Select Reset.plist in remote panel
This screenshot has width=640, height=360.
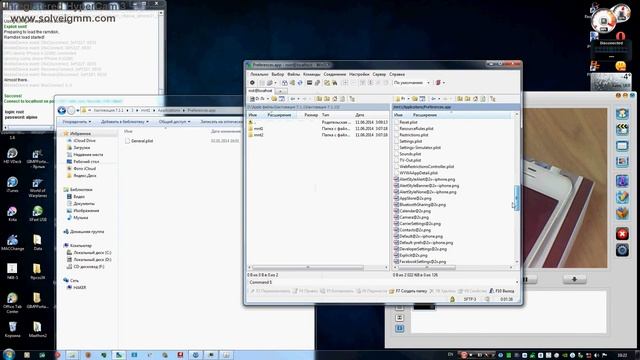408,122
